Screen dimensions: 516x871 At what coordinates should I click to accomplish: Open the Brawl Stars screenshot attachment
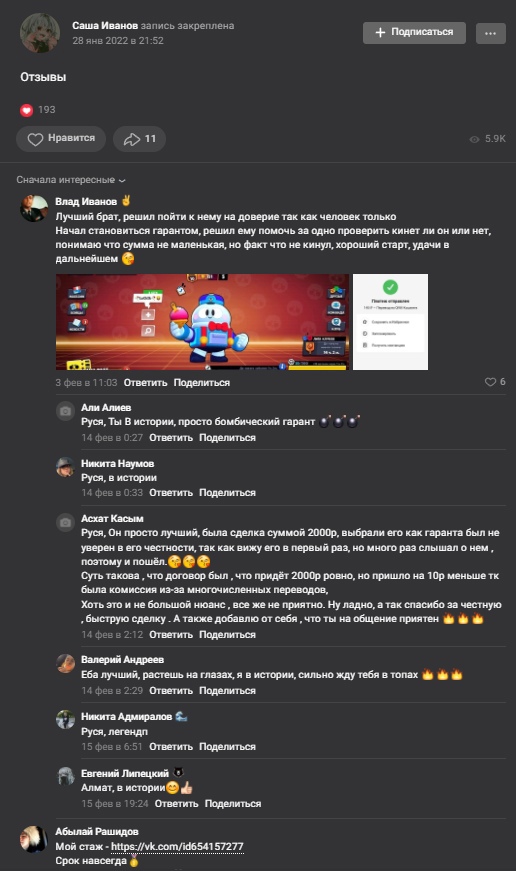[203, 322]
